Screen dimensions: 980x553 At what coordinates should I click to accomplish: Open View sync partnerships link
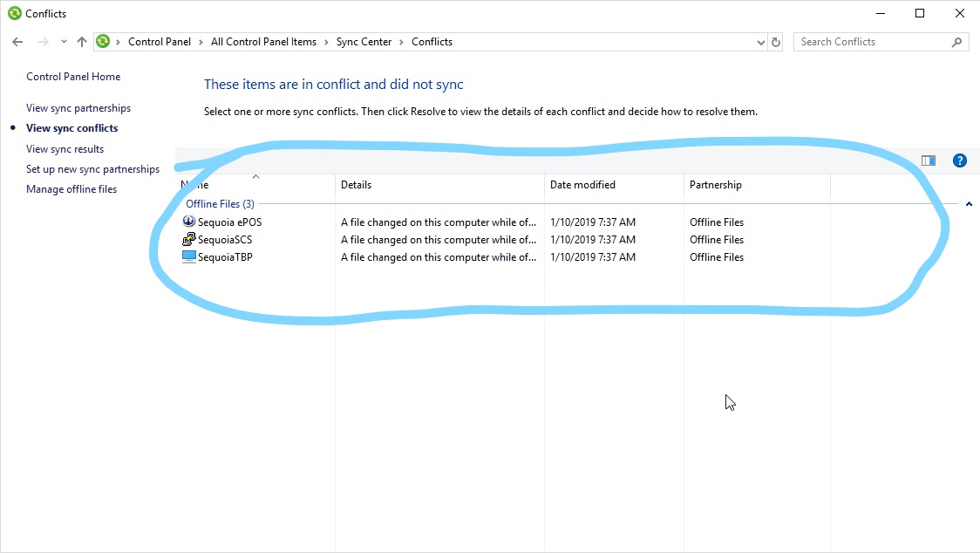(x=78, y=108)
